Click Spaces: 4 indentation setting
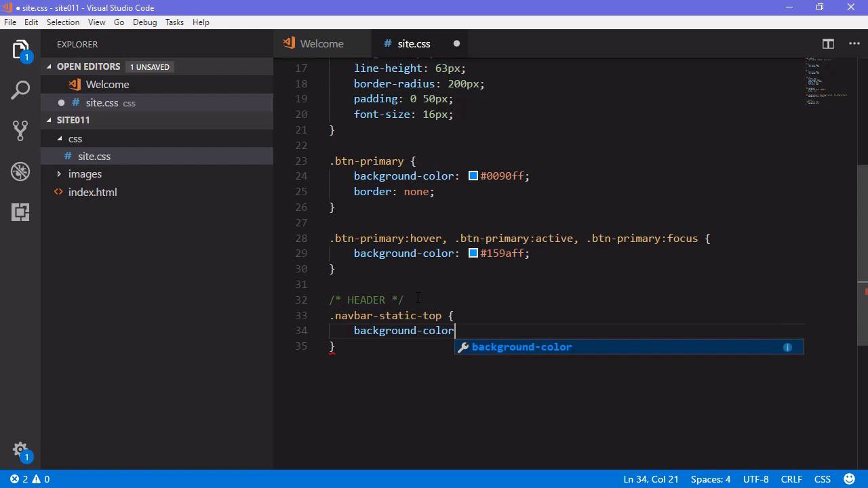Image resolution: width=868 pixels, height=488 pixels. coord(711,479)
